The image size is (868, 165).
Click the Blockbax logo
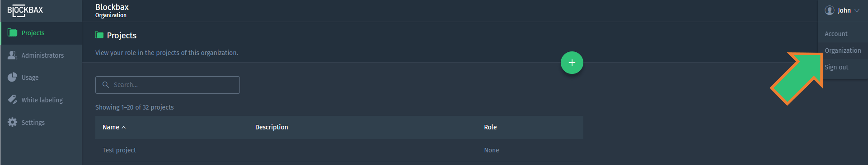[x=25, y=10]
